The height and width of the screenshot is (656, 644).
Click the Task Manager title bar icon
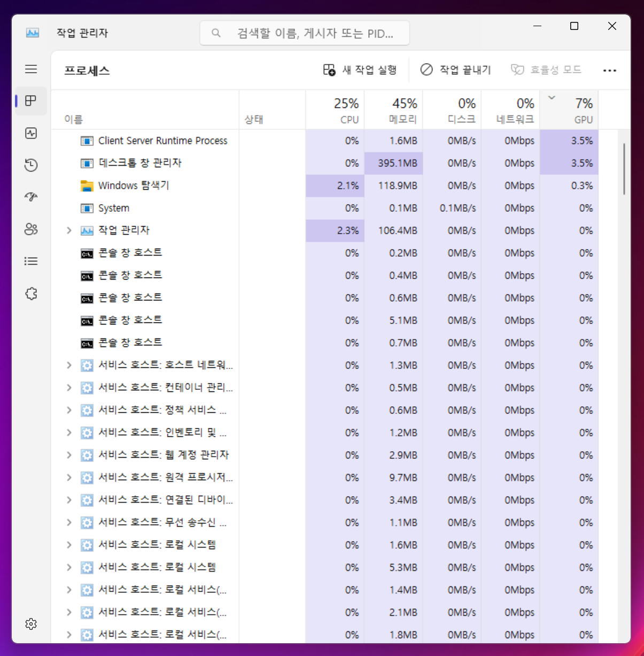coord(33,33)
